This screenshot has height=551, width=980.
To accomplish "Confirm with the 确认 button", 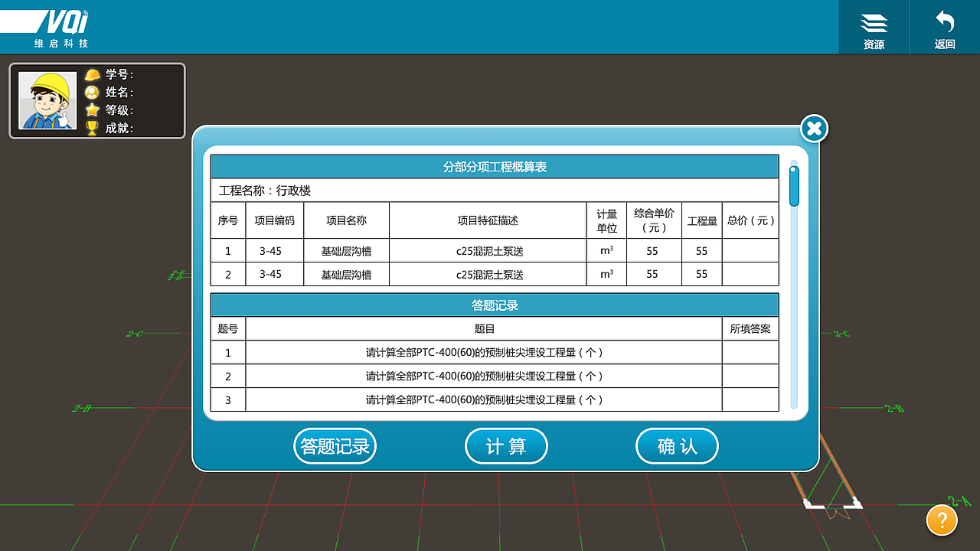I will (677, 446).
